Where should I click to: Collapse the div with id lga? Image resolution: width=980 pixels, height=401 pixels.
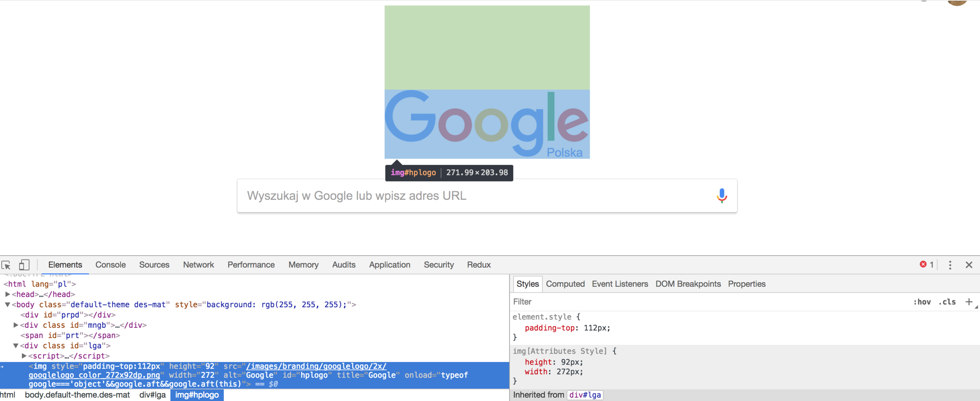pos(16,346)
